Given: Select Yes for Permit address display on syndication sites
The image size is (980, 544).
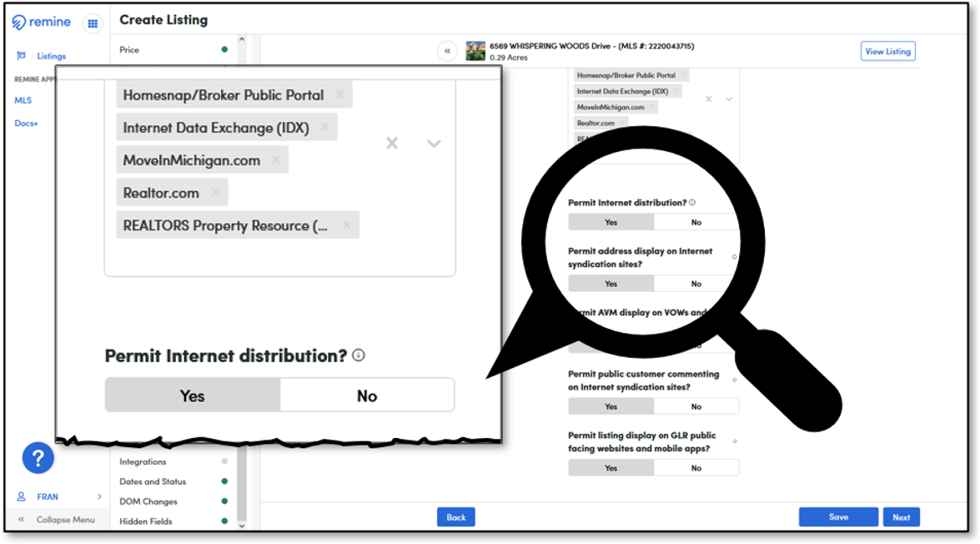Looking at the screenshot, I should pos(611,284).
